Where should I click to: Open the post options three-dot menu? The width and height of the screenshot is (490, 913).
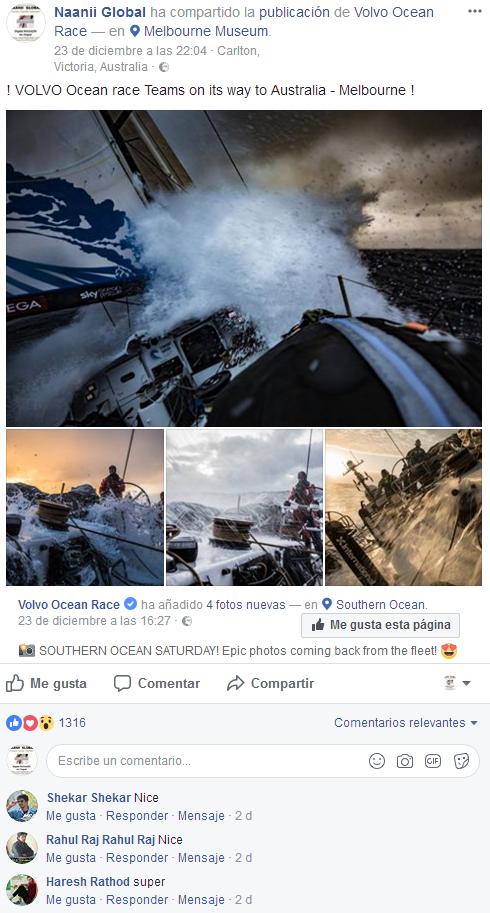pyautogui.click(x=474, y=12)
